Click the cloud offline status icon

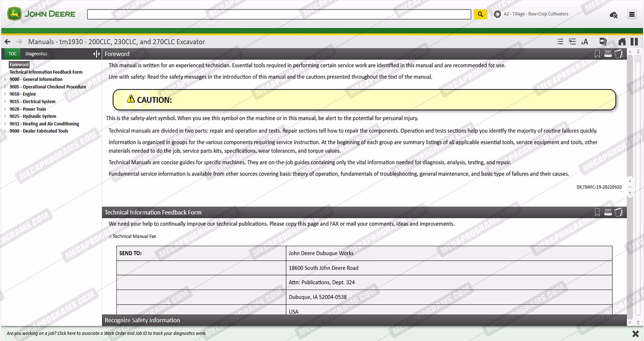coord(613,15)
